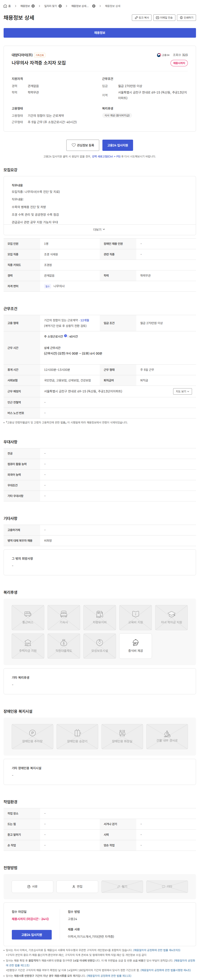Send the posting via 이메일 전송
This screenshot has width=199, height=980.
click(x=164, y=17)
